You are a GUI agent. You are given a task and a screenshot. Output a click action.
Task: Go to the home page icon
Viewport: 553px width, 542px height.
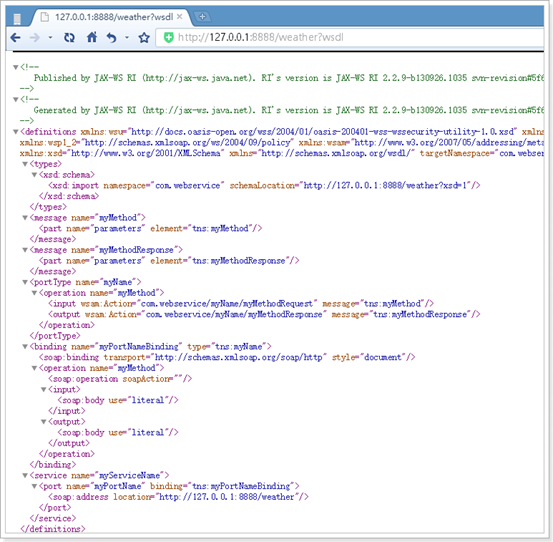92,37
